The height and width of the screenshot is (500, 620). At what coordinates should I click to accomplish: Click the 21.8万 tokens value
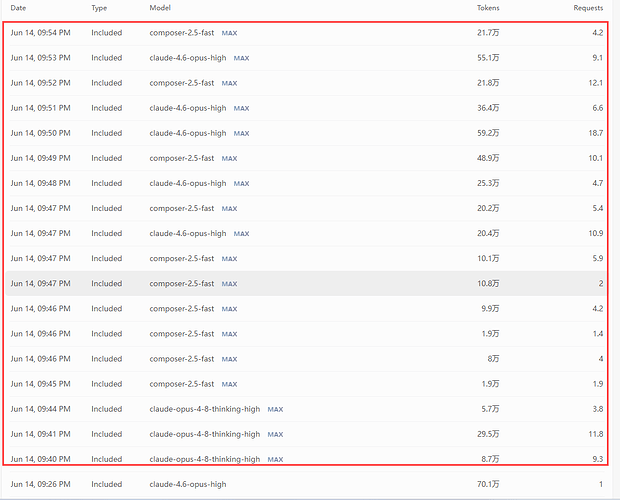click(488, 83)
